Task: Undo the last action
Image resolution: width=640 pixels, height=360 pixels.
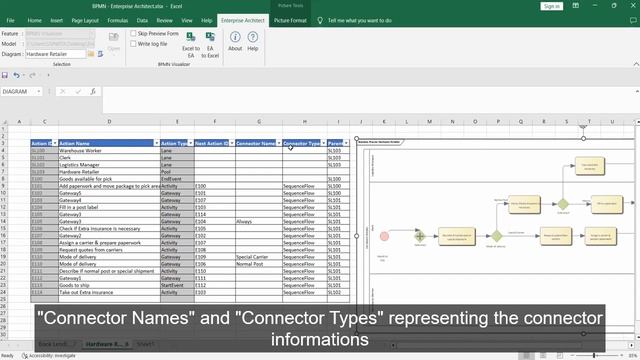Action: pyautogui.click(x=16, y=75)
